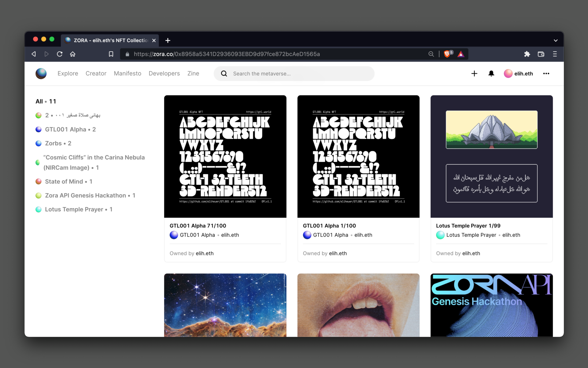Filter by Zorbs collection
This screenshot has height=368, width=588.
pos(54,143)
